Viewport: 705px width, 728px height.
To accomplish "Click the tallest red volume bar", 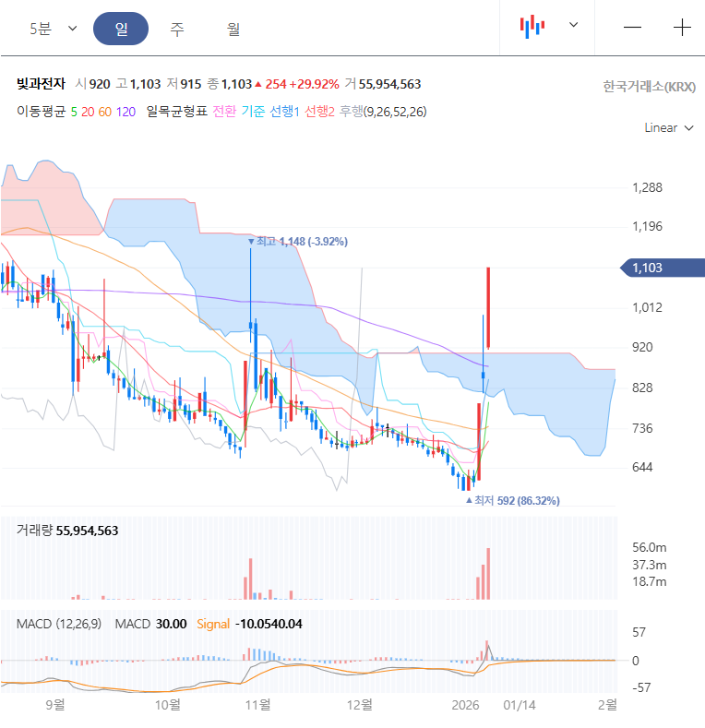I will (488, 574).
